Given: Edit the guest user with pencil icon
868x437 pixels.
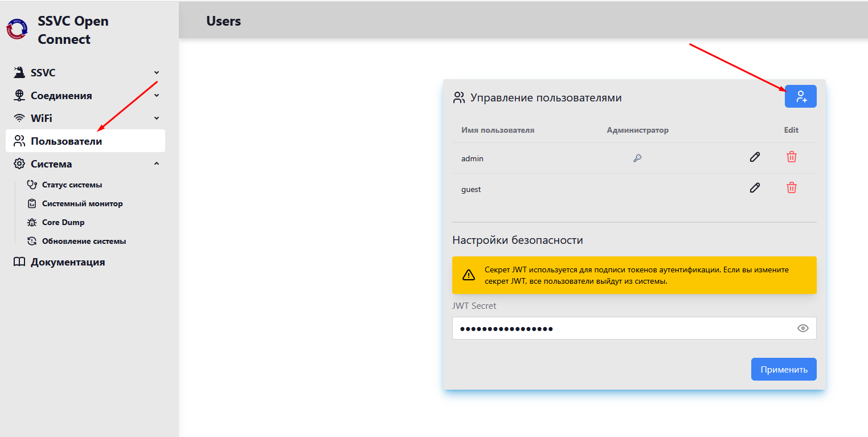Looking at the screenshot, I should click(755, 188).
